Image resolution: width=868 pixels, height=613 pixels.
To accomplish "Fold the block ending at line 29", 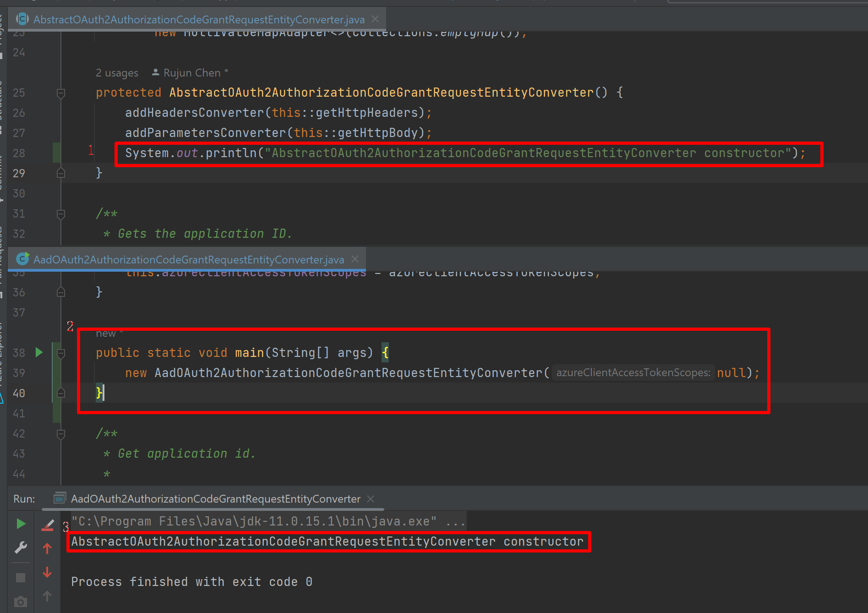I will pyautogui.click(x=60, y=173).
